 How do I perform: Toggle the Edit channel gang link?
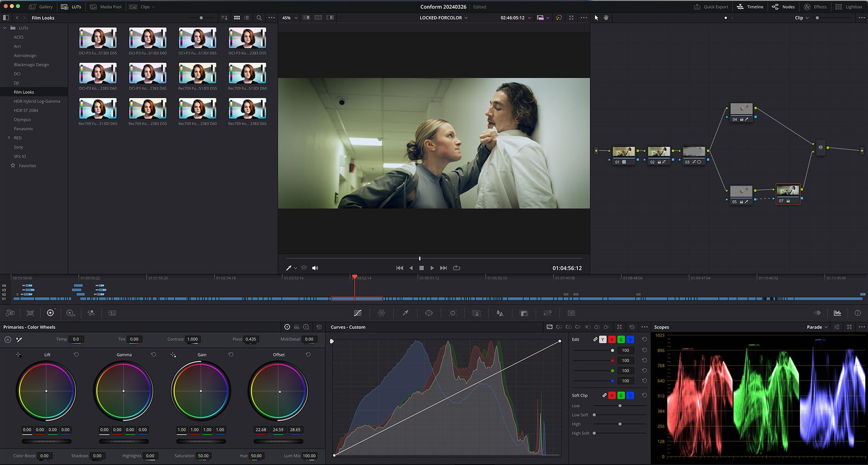pyautogui.click(x=595, y=340)
